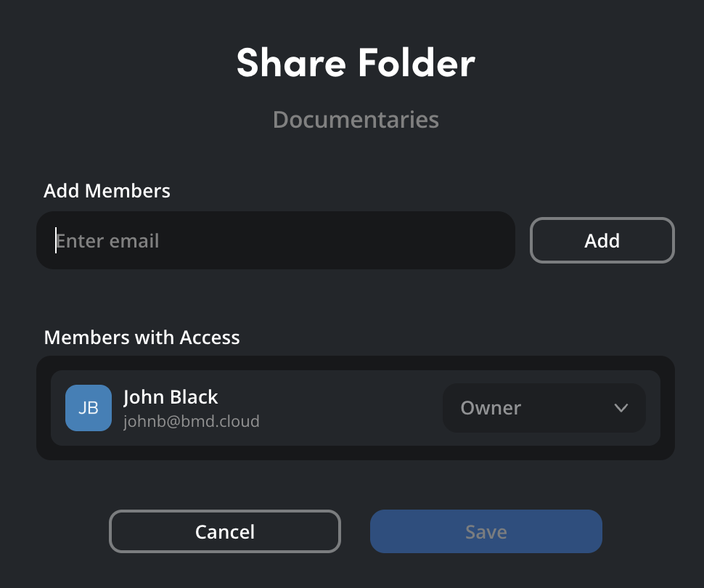Click the Documentaries folder name
Image resolution: width=704 pixels, height=588 pixels.
(356, 119)
